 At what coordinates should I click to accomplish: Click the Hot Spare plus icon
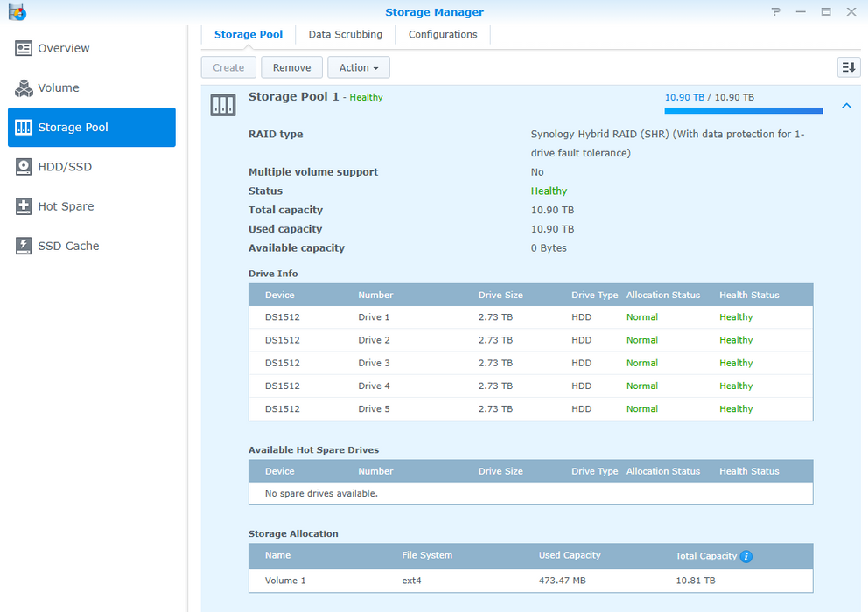click(x=24, y=206)
